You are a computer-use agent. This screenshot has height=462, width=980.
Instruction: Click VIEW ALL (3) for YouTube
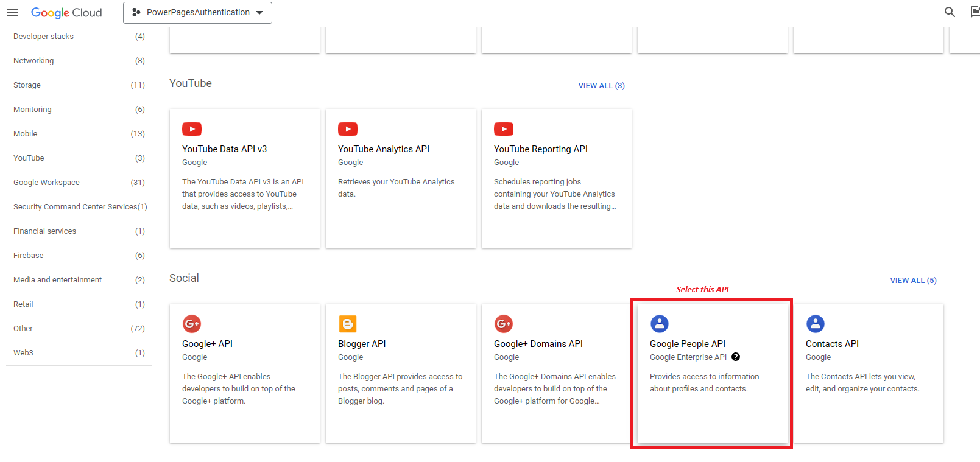[601, 86]
